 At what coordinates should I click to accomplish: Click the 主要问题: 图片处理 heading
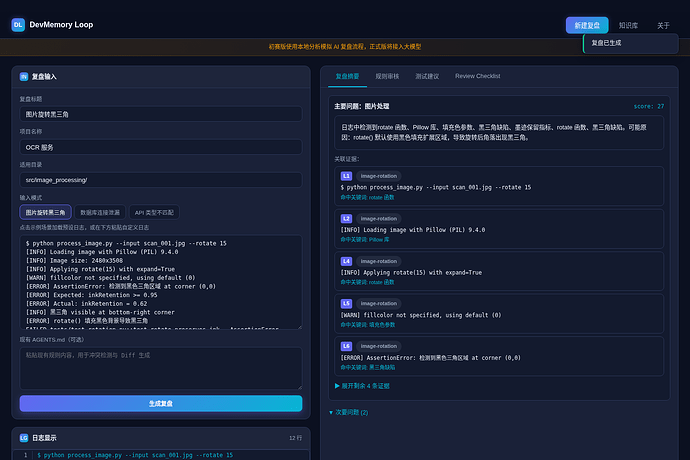pos(361,107)
